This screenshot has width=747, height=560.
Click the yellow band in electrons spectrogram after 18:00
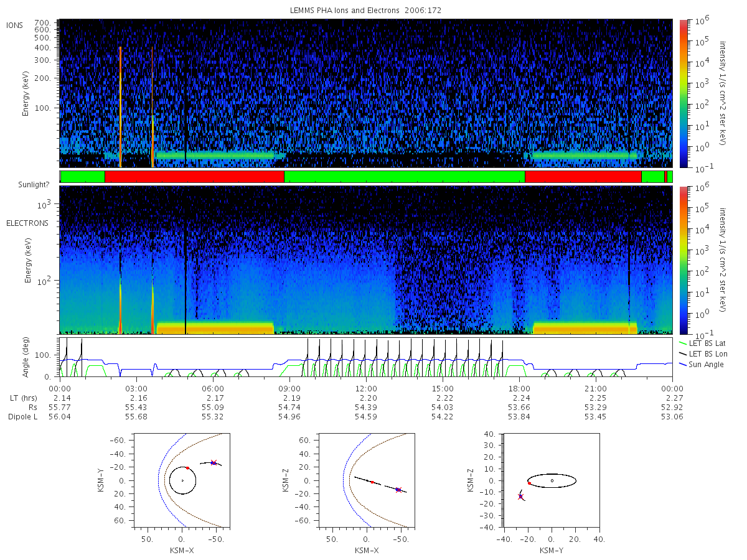click(585, 327)
